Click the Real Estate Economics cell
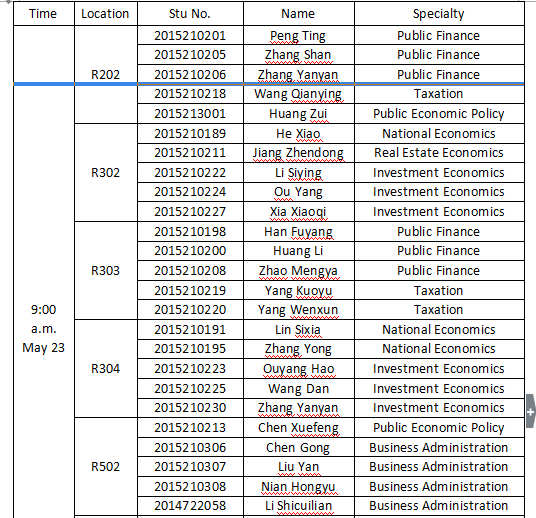536x518 pixels. (439, 152)
